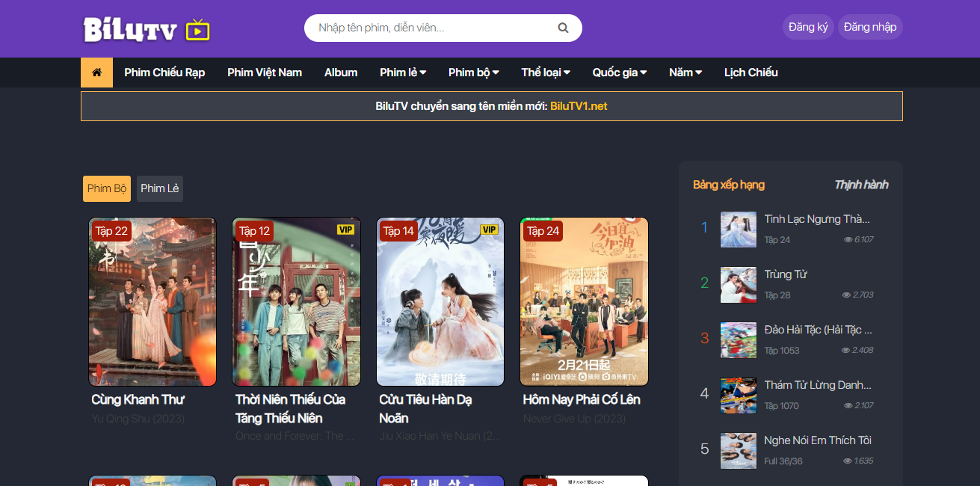
Task: Click the Thịnh hành ranking filter
Action: click(x=861, y=185)
